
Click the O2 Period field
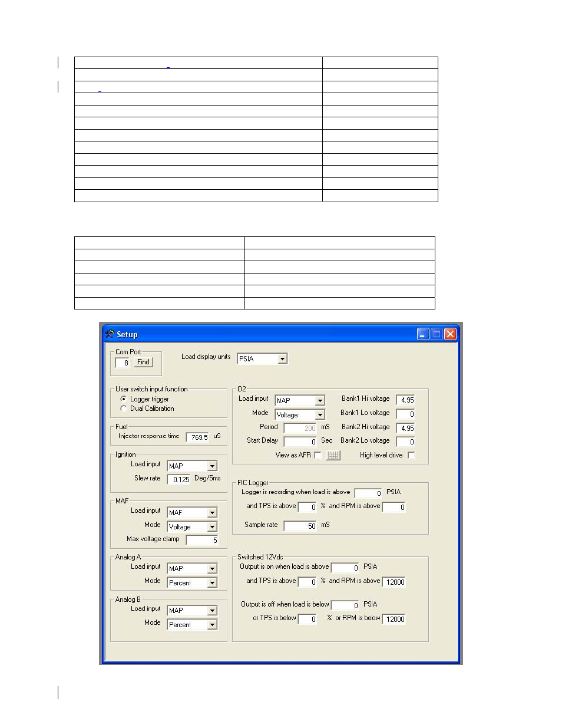tap(300, 429)
